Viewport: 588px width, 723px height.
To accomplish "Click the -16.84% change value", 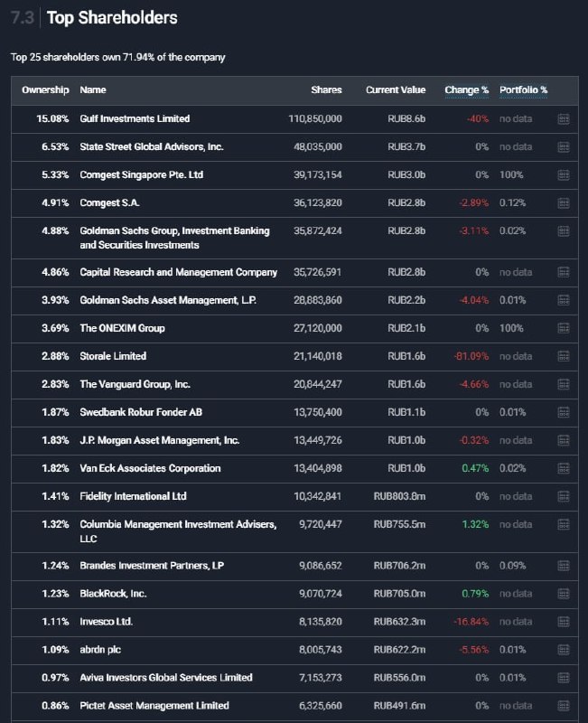I will click(471, 622).
